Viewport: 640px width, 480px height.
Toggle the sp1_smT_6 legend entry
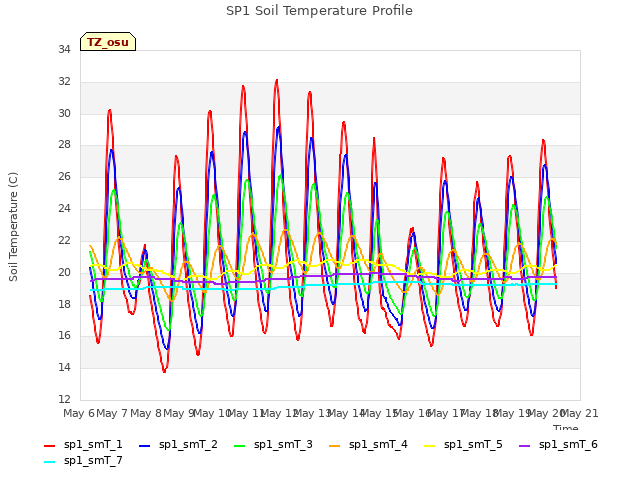pos(558,444)
